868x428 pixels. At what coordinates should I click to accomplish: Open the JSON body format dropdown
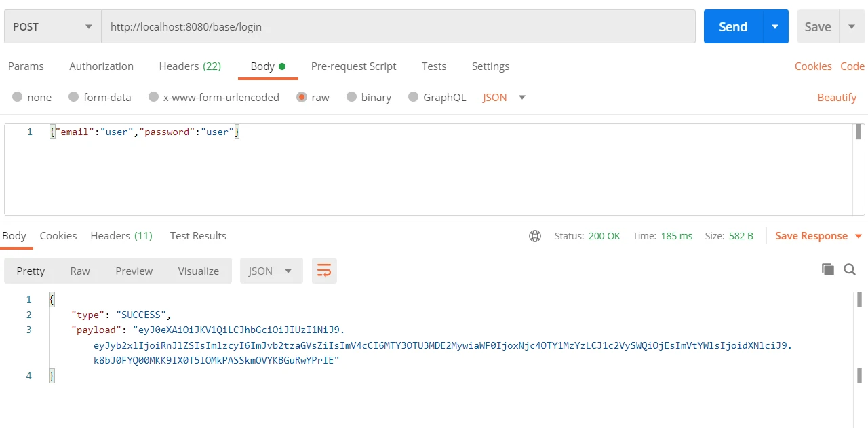coord(504,97)
